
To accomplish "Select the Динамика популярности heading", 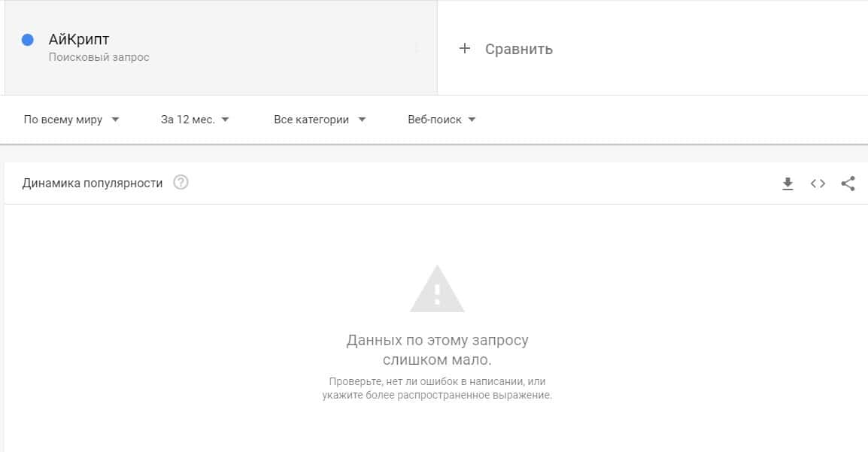I will pyautogui.click(x=93, y=183).
